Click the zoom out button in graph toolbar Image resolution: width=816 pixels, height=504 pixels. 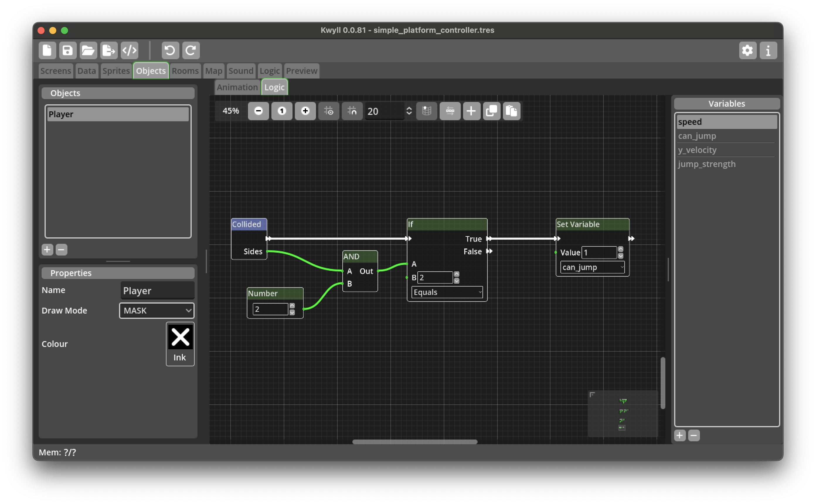258,111
